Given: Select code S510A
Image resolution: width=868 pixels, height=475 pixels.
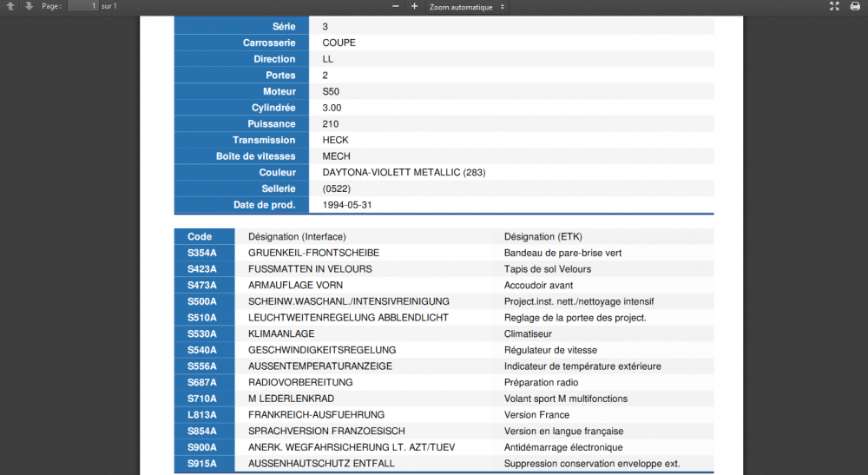Looking at the screenshot, I should coord(201,318).
